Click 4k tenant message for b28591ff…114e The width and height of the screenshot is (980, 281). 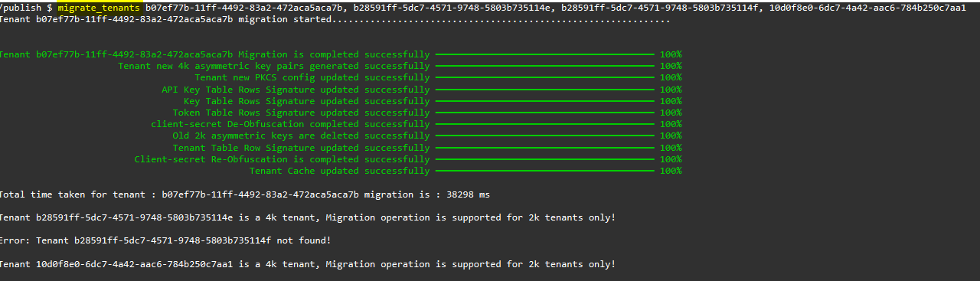pyautogui.click(x=308, y=217)
